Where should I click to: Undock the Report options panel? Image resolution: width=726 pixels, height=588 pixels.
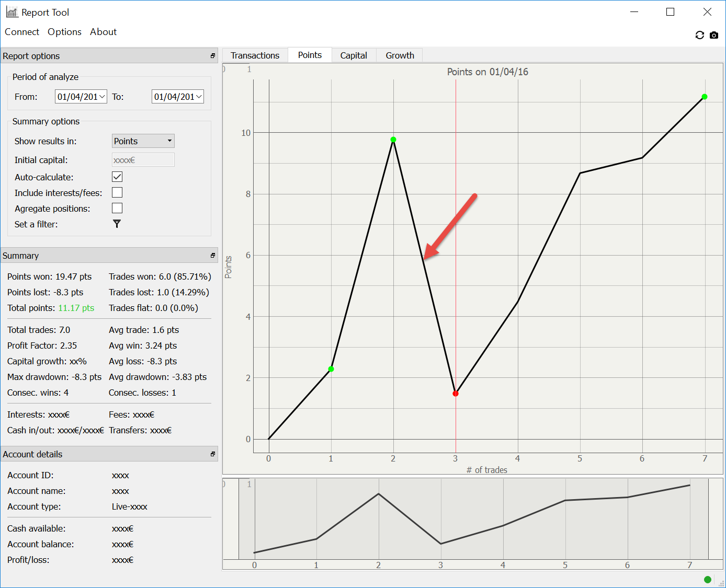click(213, 56)
